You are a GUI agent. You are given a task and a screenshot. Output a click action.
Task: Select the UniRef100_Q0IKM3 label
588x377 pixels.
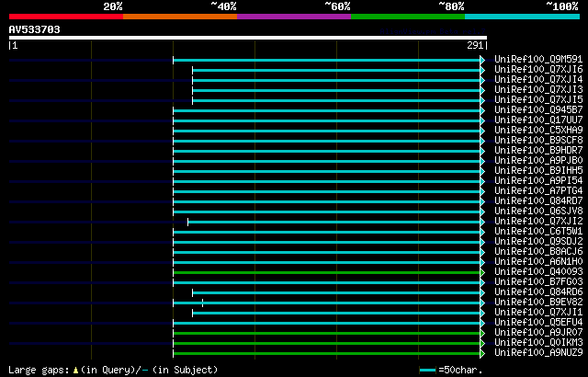pos(538,343)
